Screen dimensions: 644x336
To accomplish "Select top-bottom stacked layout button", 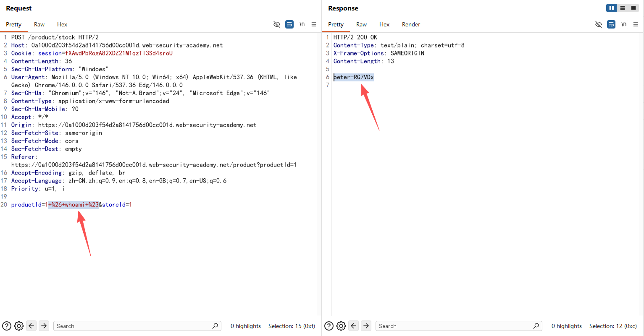I will (623, 8).
